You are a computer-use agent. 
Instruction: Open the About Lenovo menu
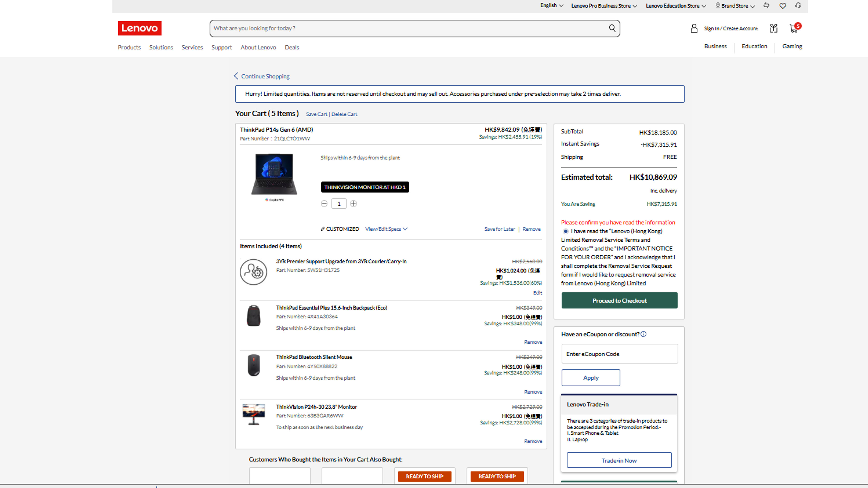pyautogui.click(x=258, y=47)
